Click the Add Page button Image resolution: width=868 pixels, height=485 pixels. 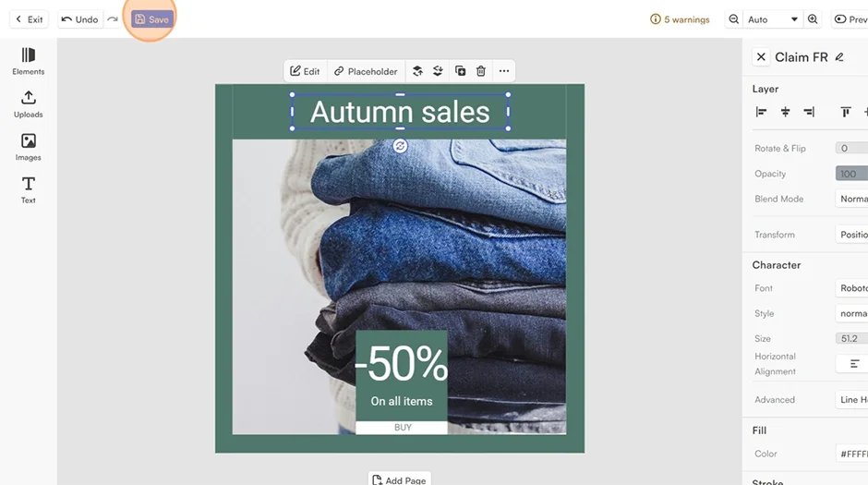click(x=400, y=479)
